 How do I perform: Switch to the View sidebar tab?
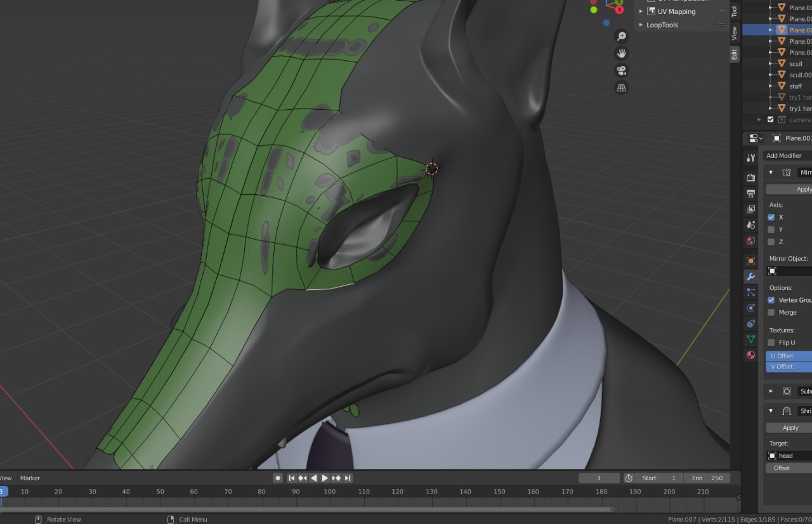(x=735, y=32)
